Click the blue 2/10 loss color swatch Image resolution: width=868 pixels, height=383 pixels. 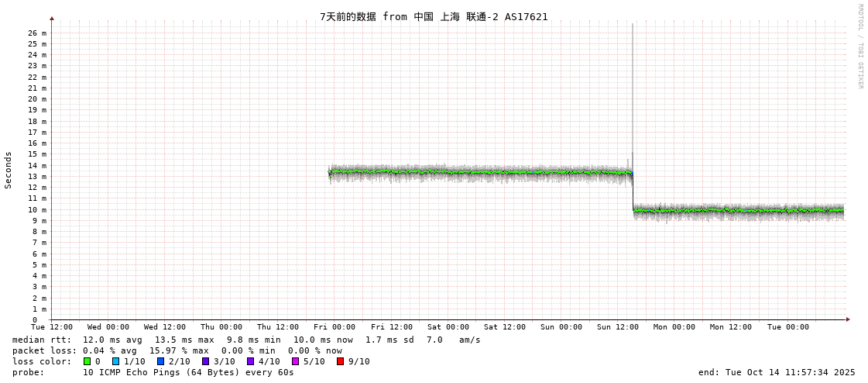[x=160, y=361]
